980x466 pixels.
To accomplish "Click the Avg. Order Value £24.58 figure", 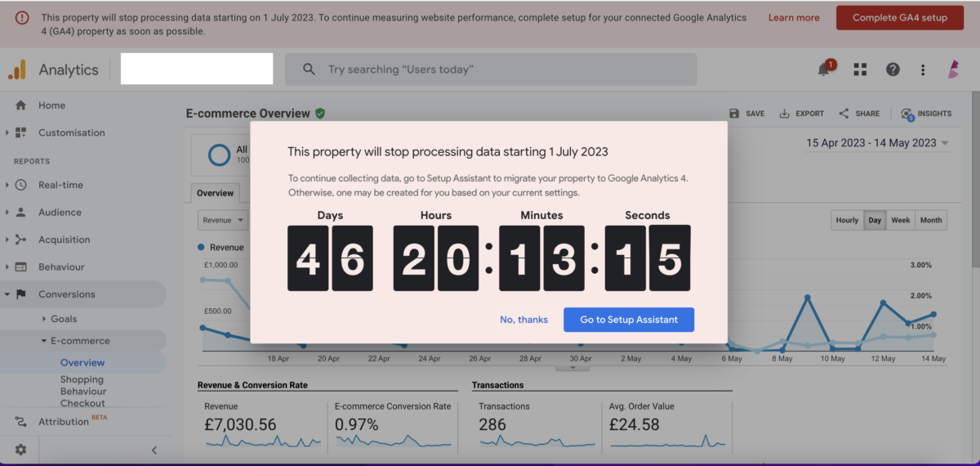I will pos(636,425).
